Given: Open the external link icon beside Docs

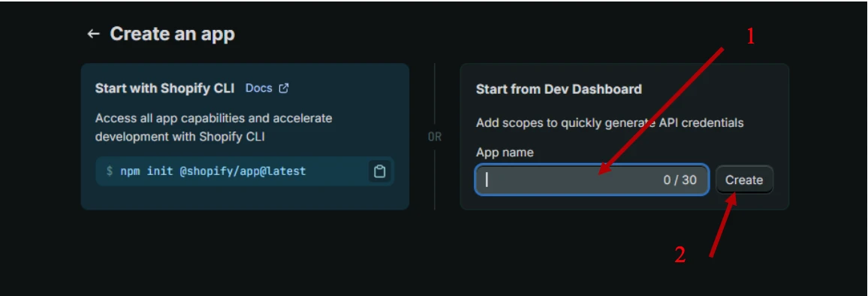Looking at the screenshot, I should (x=283, y=88).
